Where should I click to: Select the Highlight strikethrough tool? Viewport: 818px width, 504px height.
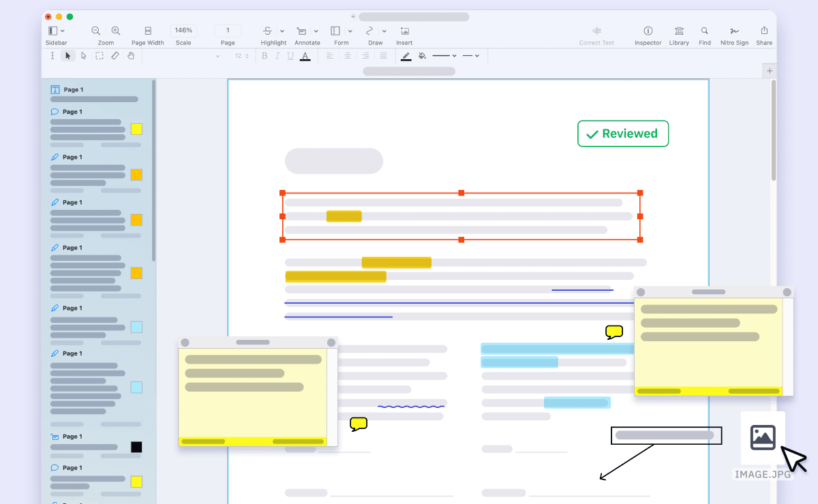tap(267, 31)
